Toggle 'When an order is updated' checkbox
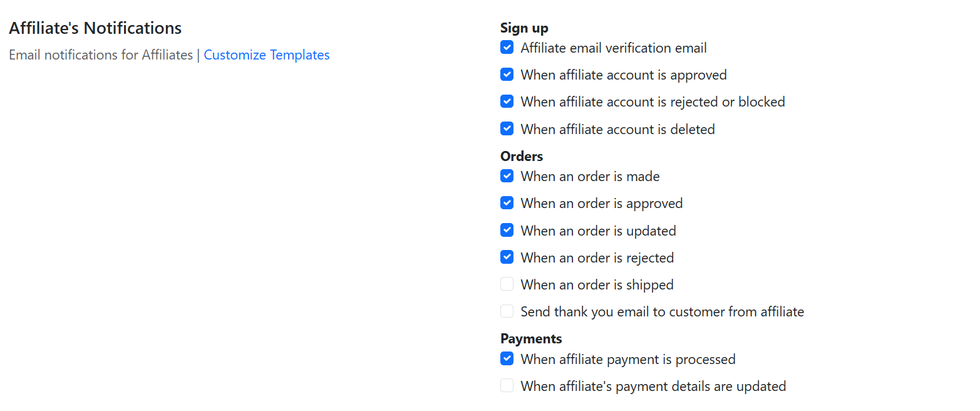This screenshot has width=980, height=411. pyautogui.click(x=507, y=231)
